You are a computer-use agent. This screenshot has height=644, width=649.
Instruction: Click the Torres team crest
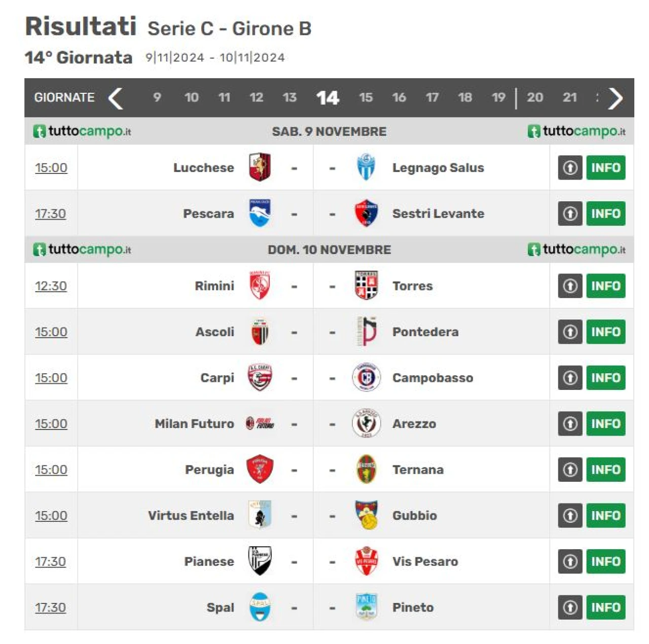coord(366,285)
